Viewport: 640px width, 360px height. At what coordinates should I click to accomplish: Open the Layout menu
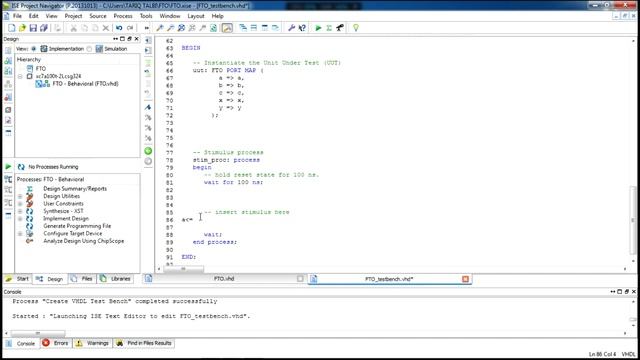(x=196, y=16)
